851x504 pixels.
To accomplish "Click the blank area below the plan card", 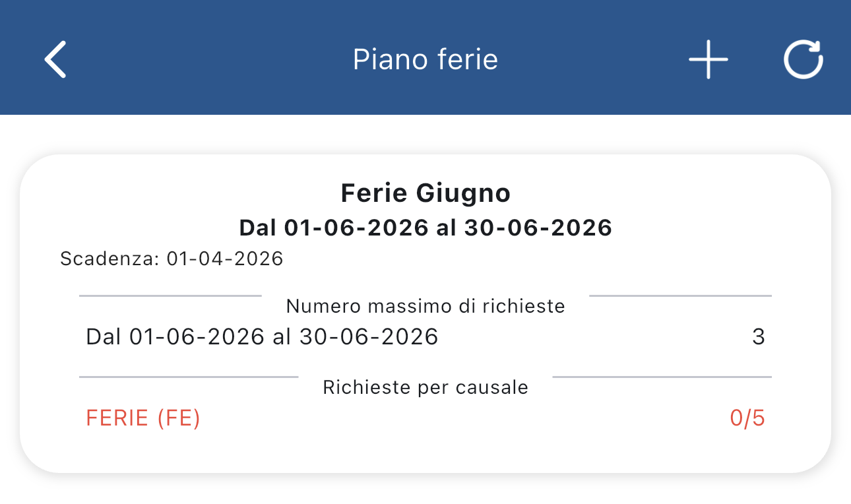I will 425,489.
